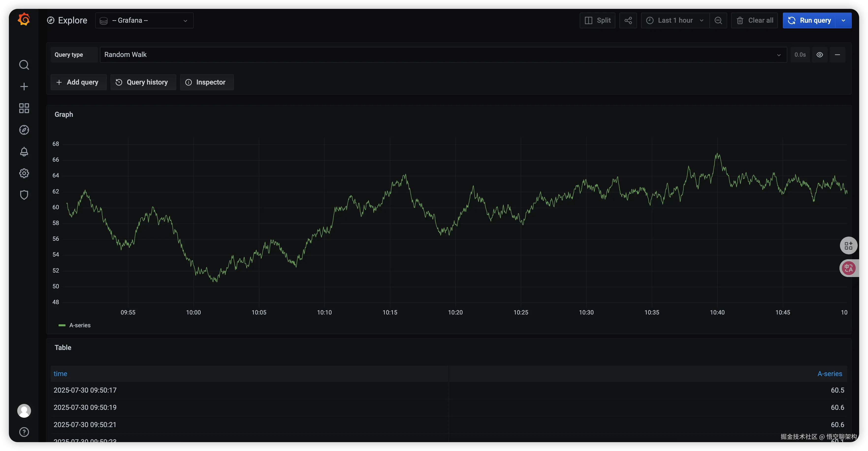Open the Random Walk query type dropdown
868x451 pixels.
(443, 55)
